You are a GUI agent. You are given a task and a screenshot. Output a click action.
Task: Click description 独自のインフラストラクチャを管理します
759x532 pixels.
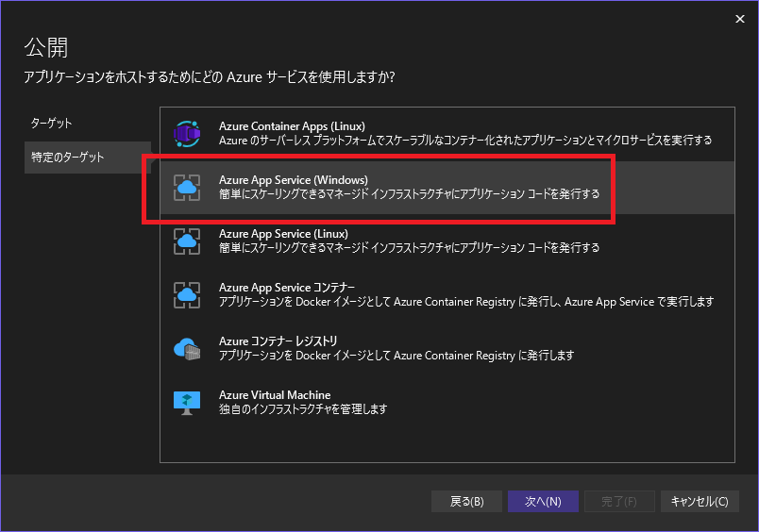point(303,409)
